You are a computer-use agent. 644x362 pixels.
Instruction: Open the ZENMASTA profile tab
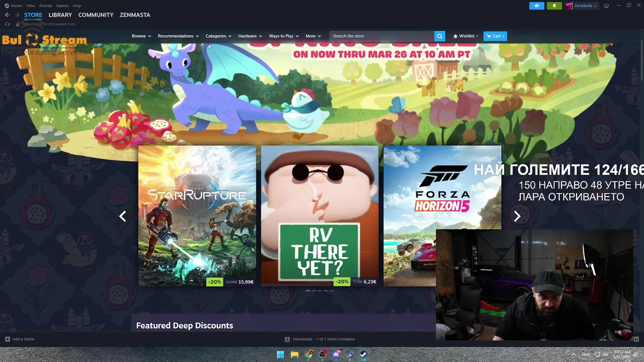coord(135,15)
